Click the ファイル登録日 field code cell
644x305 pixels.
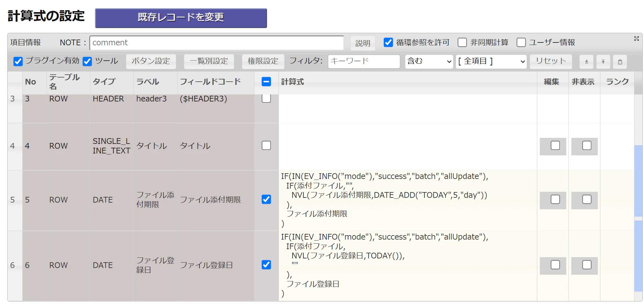tap(216, 265)
